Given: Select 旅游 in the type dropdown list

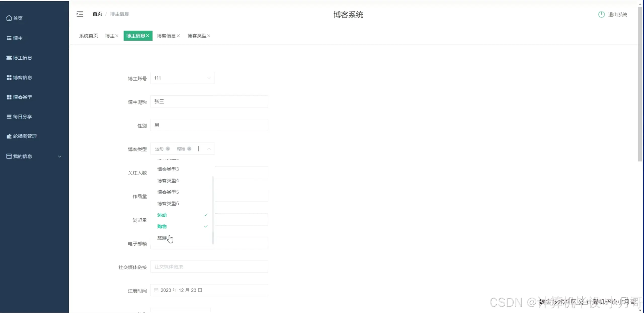Looking at the screenshot, I should pyautogui.click(x=162, y=238).
